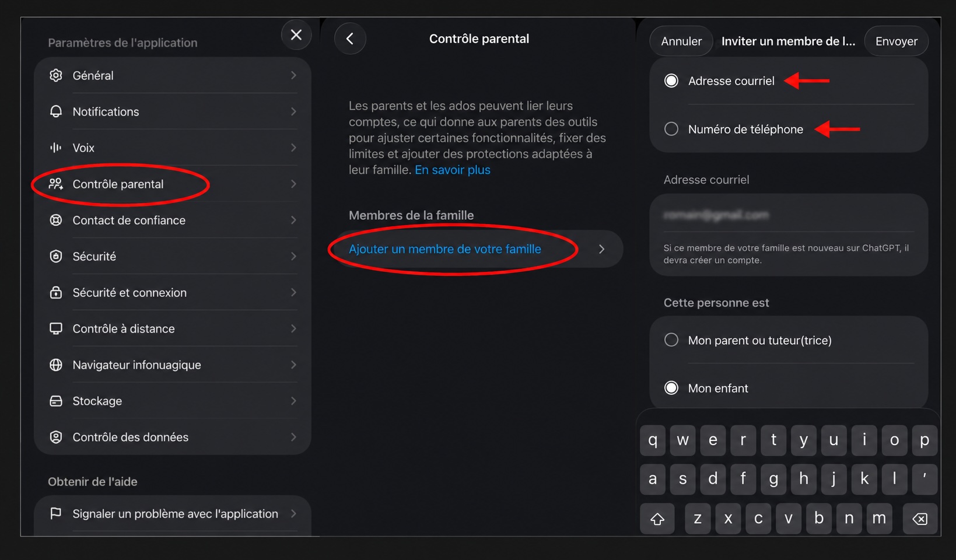Follow the En savoir plus link
The width and height of the screenshot is (956, 560).
(453, 170)
